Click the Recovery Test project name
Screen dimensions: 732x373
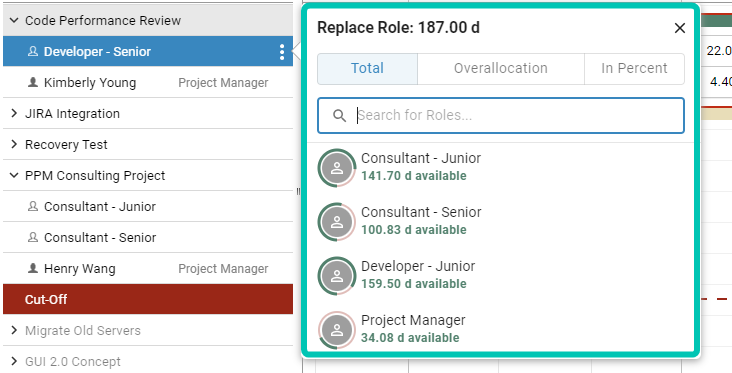pyautogui.click(x=66, y=145)
